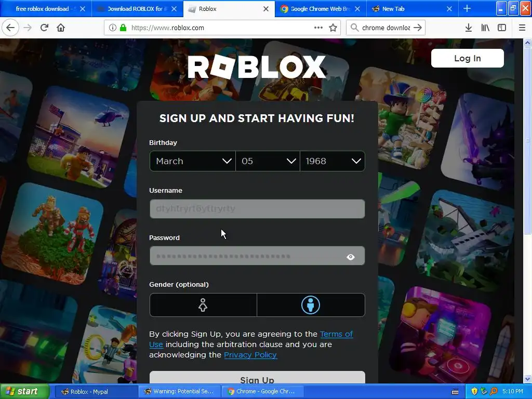Open the hamburger application menu

[x=522, y=28]
